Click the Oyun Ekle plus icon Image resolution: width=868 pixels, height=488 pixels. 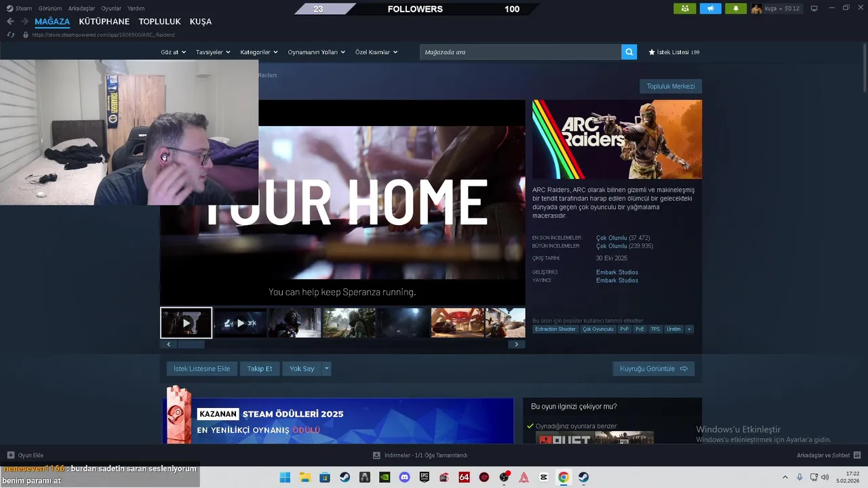pyautogui.click(x=11, y=455)
